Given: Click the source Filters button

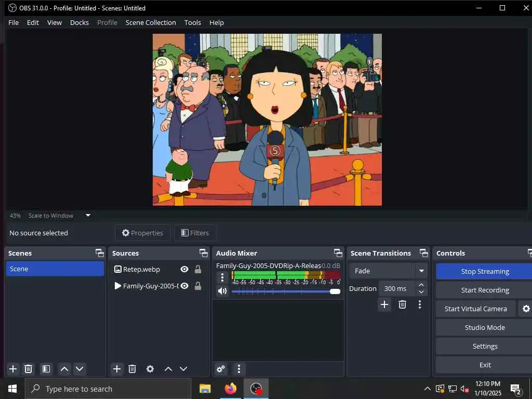Looking at the screenshot, I should pos(195,233).
